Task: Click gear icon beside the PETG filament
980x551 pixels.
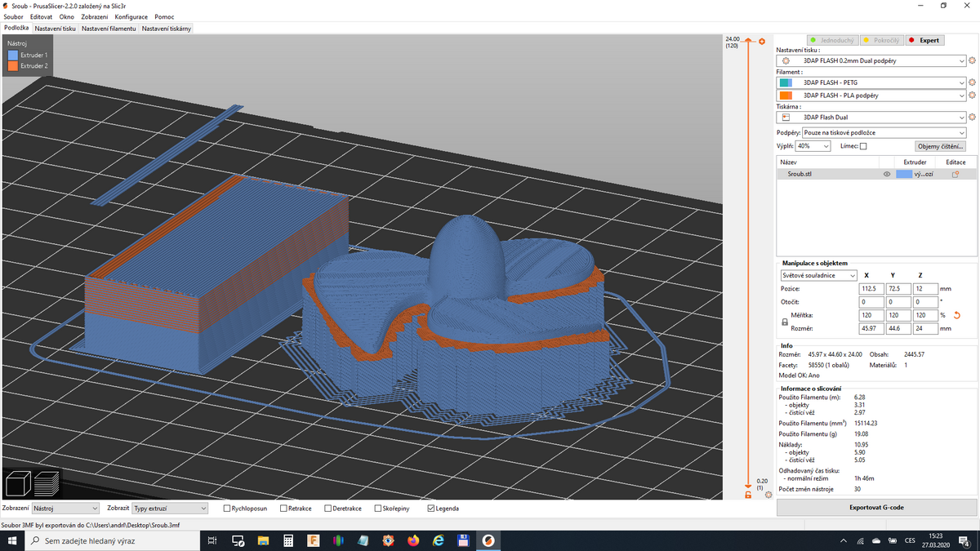Action: pyautogui.click(x=972, y=82)
